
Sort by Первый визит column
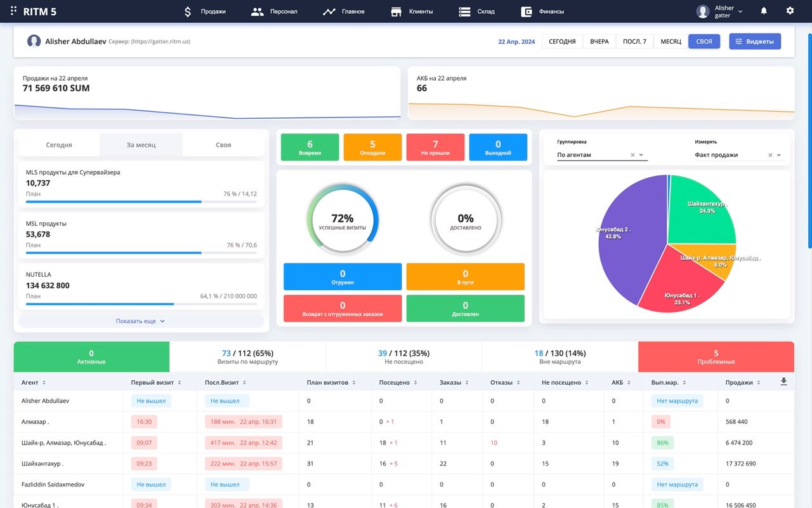click(x=180, y=383)
